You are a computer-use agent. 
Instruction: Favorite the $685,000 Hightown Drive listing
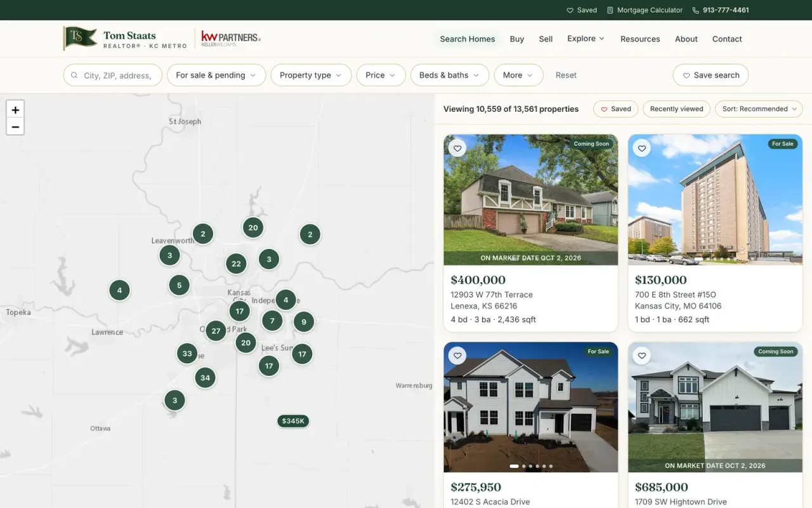pyautogui.click(x=642, y=356)
